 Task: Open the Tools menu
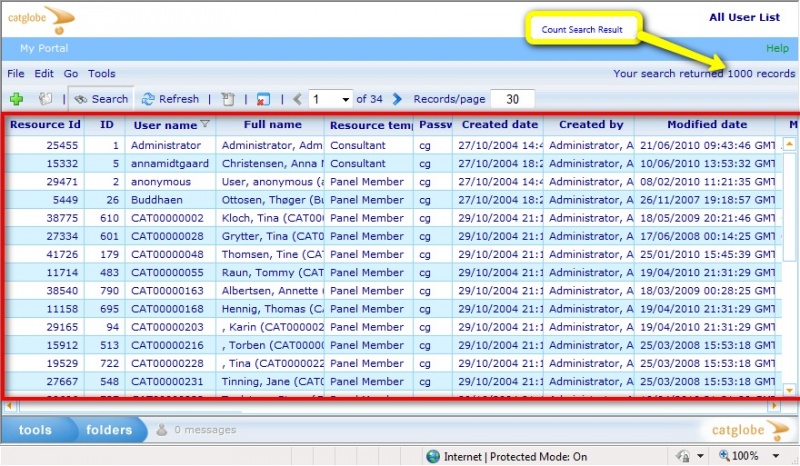[x=101, y=74]
